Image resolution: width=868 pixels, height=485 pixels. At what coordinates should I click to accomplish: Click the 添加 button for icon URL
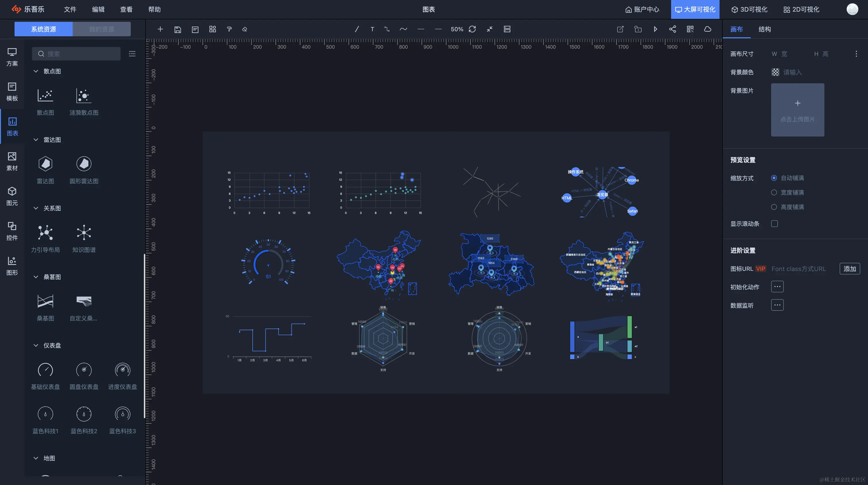tap(849, 269)
